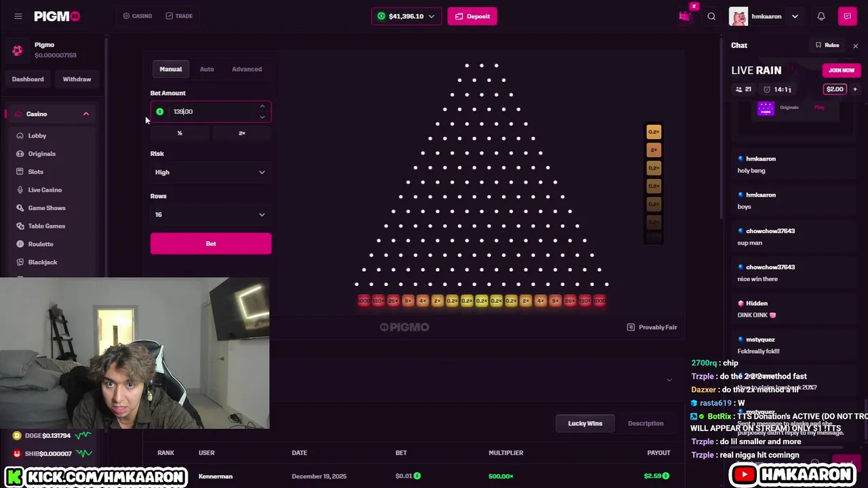Viewport: 868px width, 488px height.
Task: Click the Live Casino sidebar icon
Action: pos(20,190)
